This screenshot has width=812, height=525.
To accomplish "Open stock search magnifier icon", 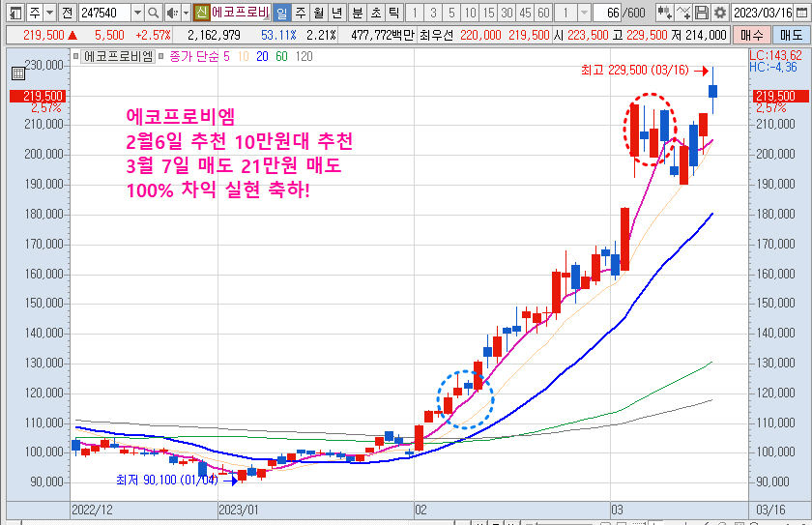I will pyautogui.click(x=154, y=13).
